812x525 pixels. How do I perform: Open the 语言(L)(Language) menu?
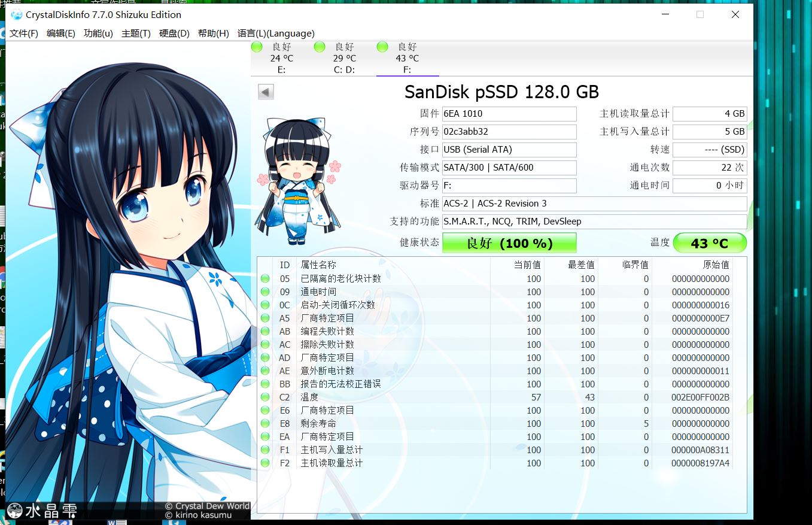(x=276, y=34)
